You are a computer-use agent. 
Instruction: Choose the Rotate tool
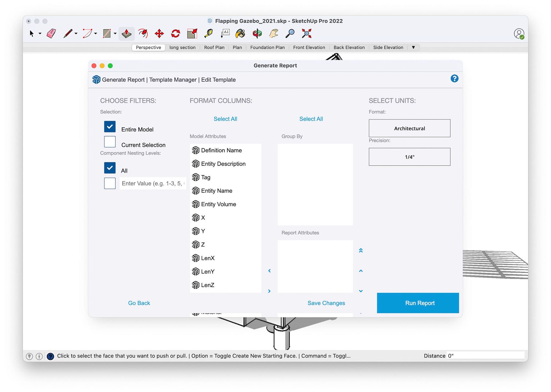point(175,34)
